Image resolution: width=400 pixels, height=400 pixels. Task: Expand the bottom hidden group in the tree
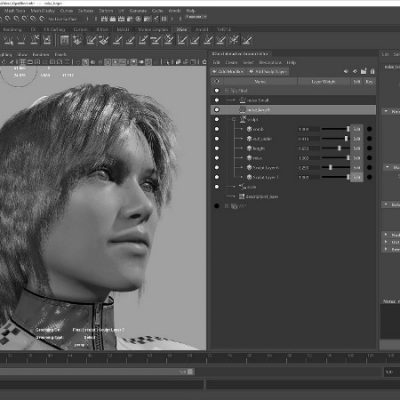pos(227,206)
